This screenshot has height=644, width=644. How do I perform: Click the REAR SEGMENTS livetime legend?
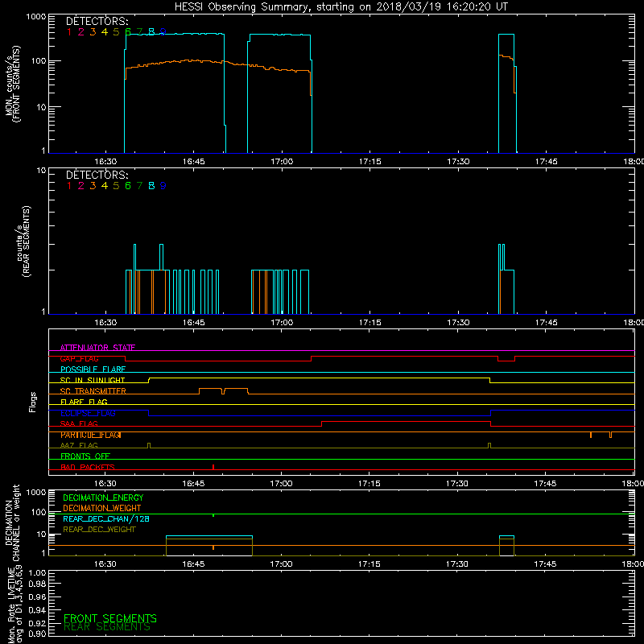pos(107,627)
